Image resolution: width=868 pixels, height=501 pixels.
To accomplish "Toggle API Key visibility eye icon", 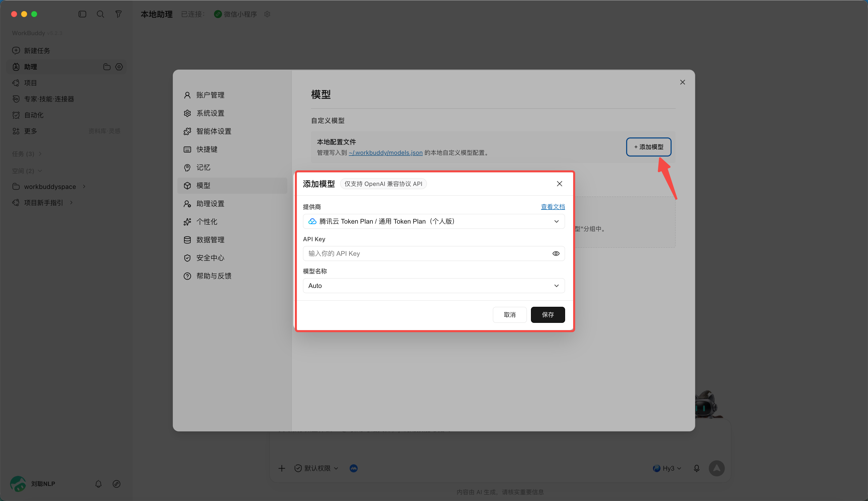I will (556, 254).
